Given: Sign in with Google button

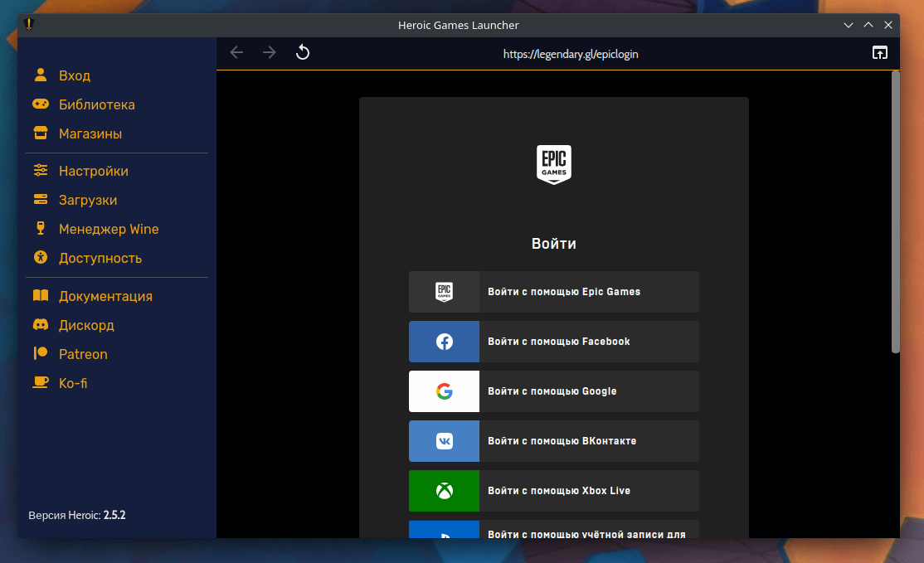Looking at the screenshot, I should pyautogui.click(x=554, y=391).
